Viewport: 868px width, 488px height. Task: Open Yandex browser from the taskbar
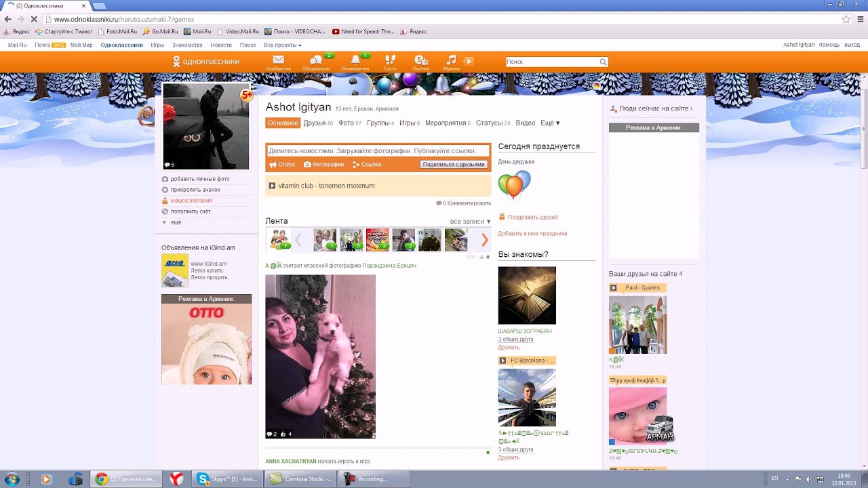click(176, 479)
